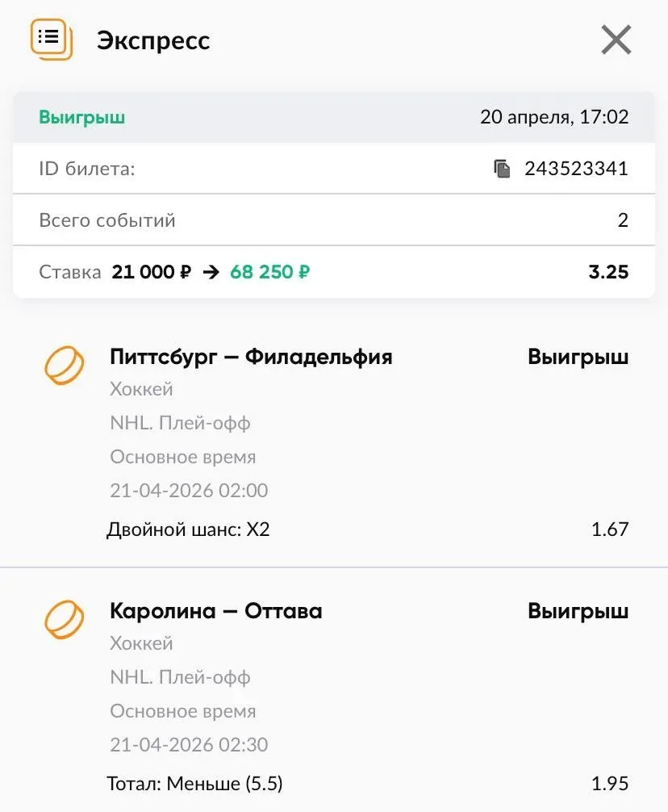Open the Питтсбург — Филадельфия match
Viewport: 668px width, 812px height.
tap(251, 357)
